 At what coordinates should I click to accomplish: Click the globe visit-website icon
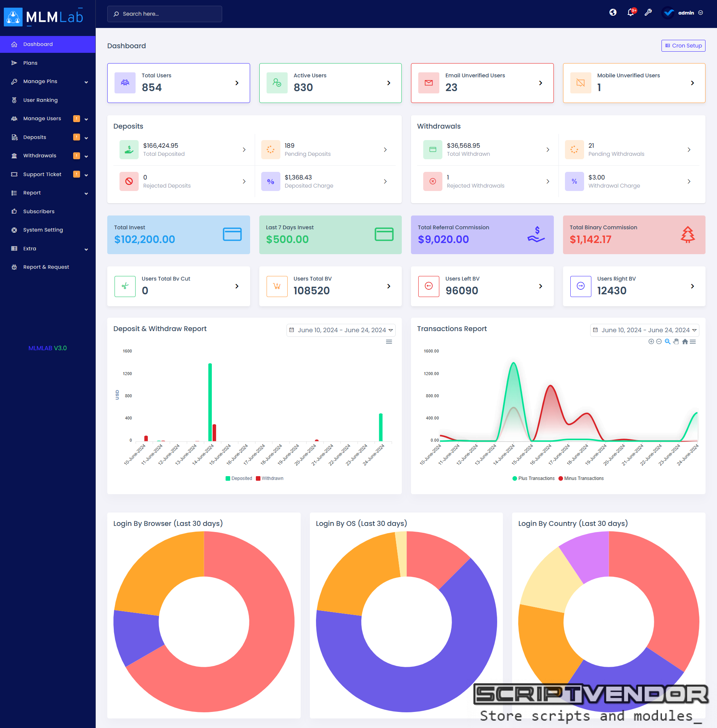pos(613,13)
